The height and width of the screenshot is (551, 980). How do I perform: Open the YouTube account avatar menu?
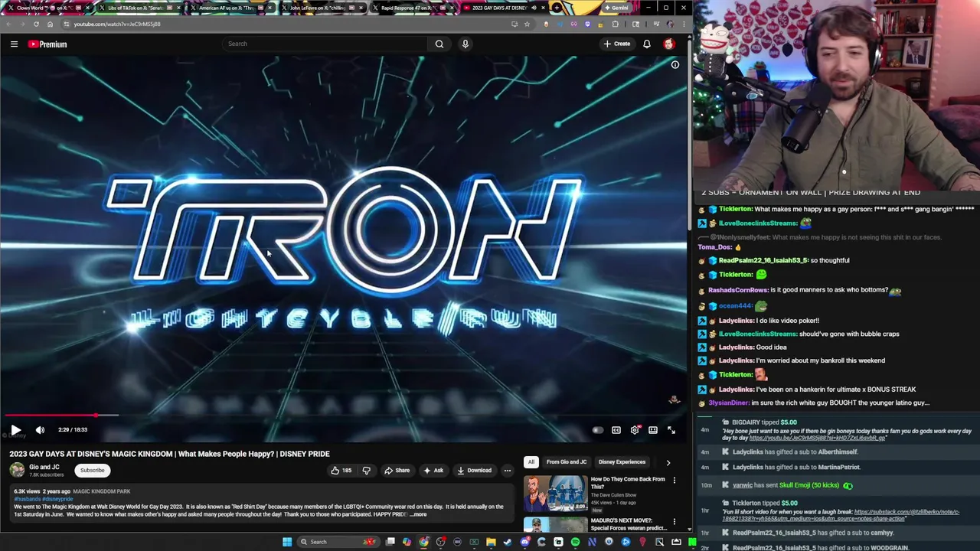(x=669, y=44)
